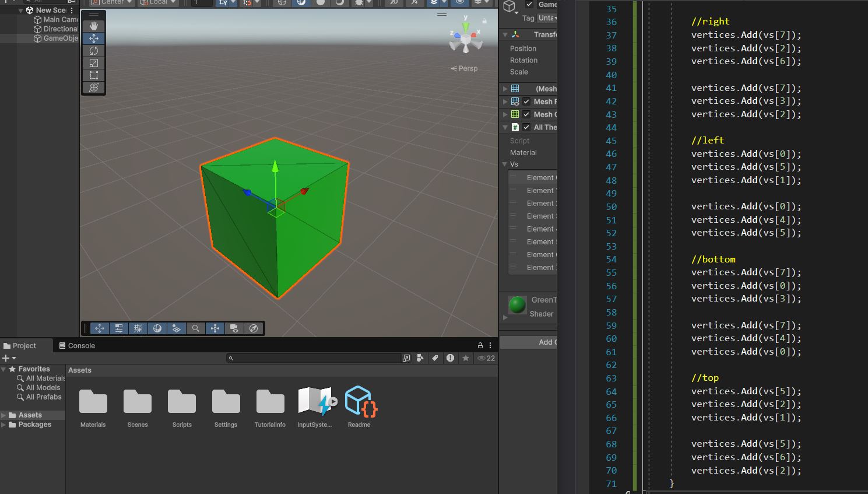The height and width of the screenshot is (494, 868).
Task: Expand the Mesh Collider component foldout
Action: [x=505, y=114]
